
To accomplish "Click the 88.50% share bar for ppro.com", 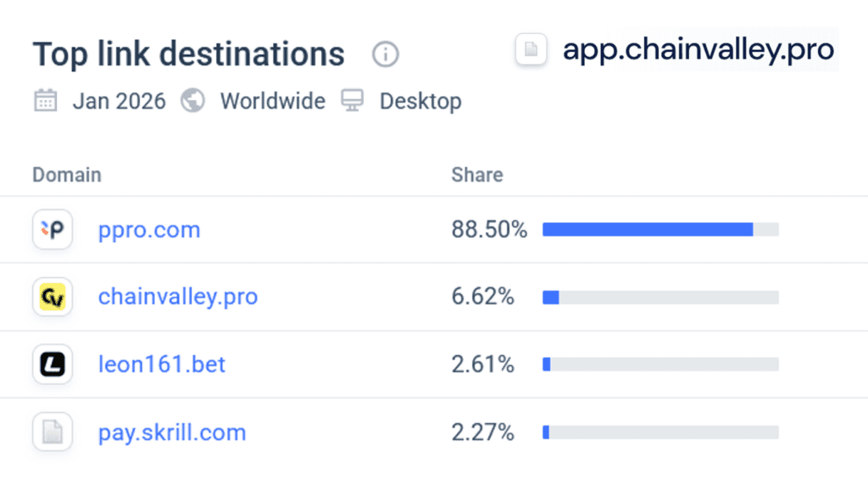I will click(648, 229).
